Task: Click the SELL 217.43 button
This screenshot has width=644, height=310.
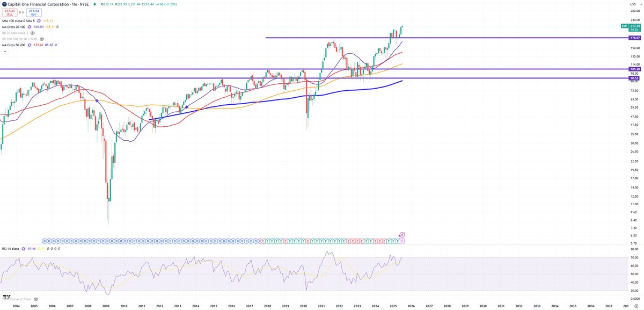Action: point(9,12)
